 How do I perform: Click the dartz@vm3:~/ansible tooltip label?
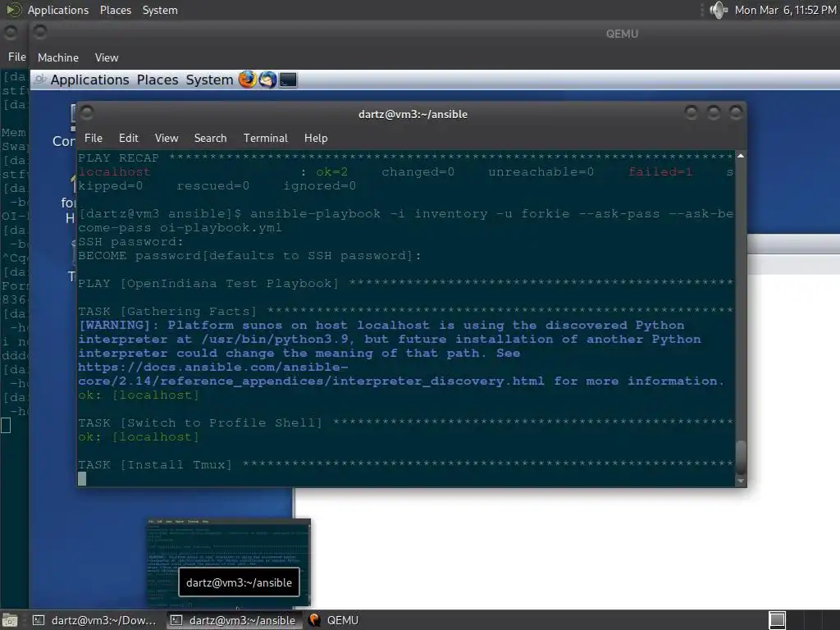239,583
